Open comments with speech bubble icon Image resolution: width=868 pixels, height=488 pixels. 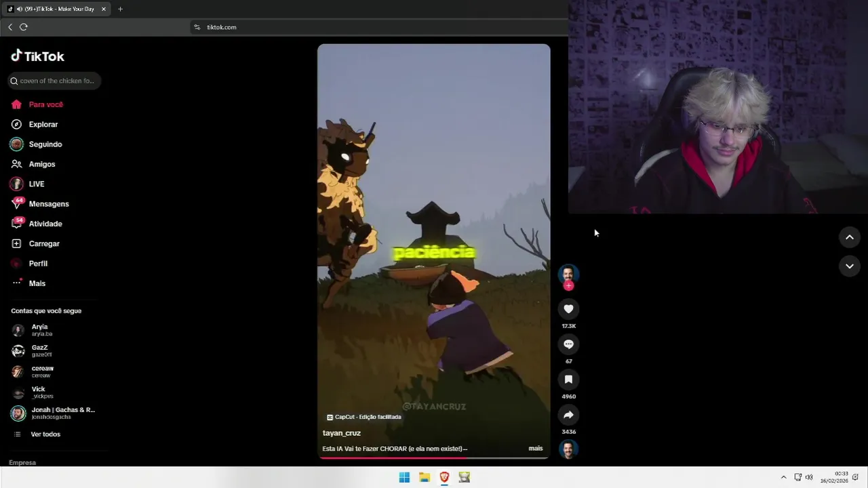coord(568,344)
